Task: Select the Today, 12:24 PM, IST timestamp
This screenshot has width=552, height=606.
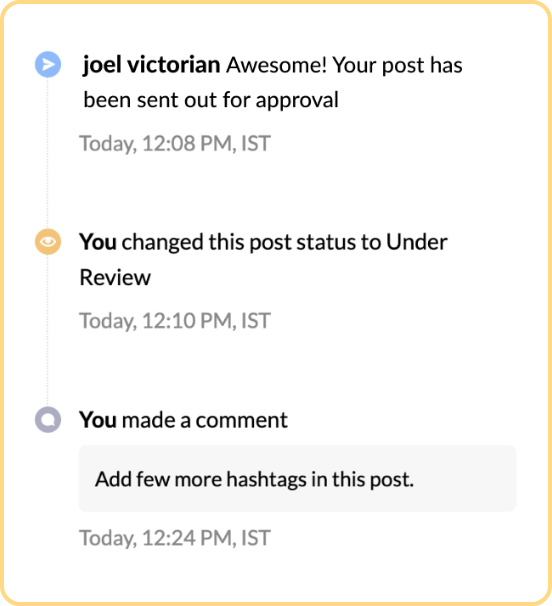Action: coord(175,538)
